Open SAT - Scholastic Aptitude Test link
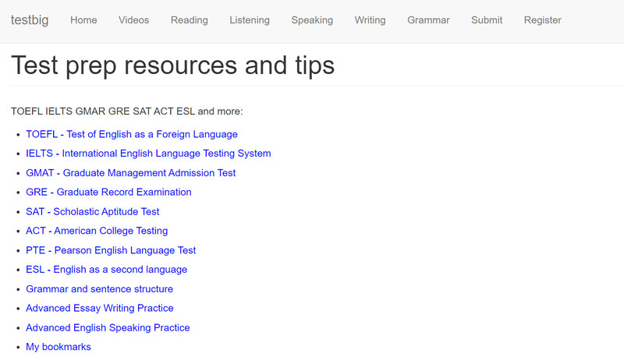Screen dimensions: 624x364 [92, 212]
